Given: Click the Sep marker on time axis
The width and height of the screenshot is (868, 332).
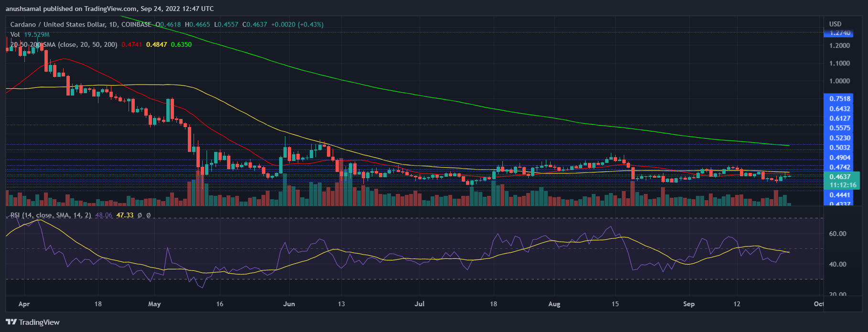Looking at the screenshot, I should [689, 304].
